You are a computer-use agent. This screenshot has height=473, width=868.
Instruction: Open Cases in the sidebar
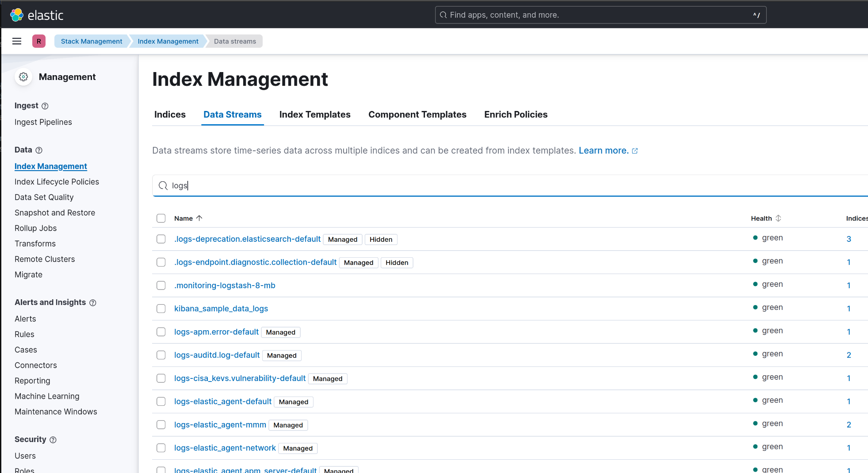click(26, 350)
